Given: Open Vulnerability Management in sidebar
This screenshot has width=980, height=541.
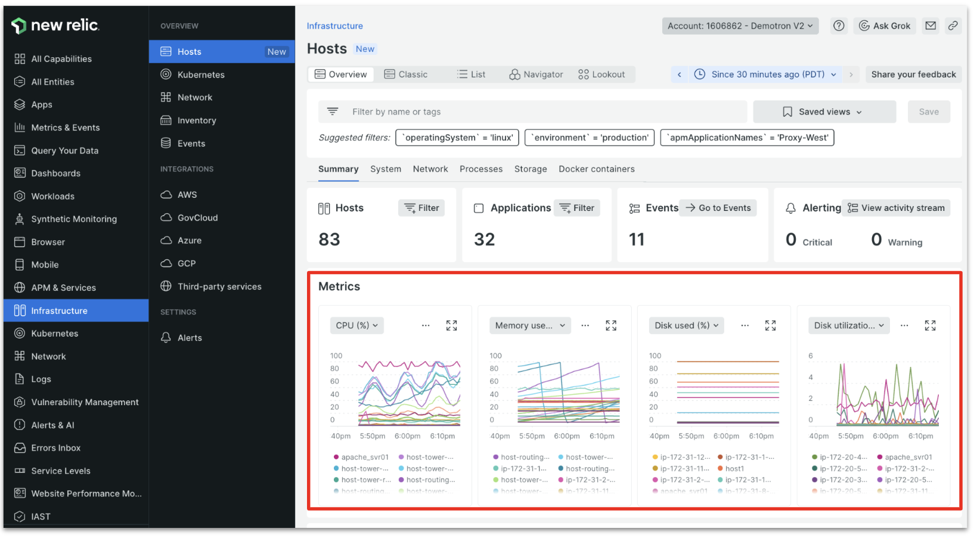Looking at the screenshot, I should [x=76, y=402].
